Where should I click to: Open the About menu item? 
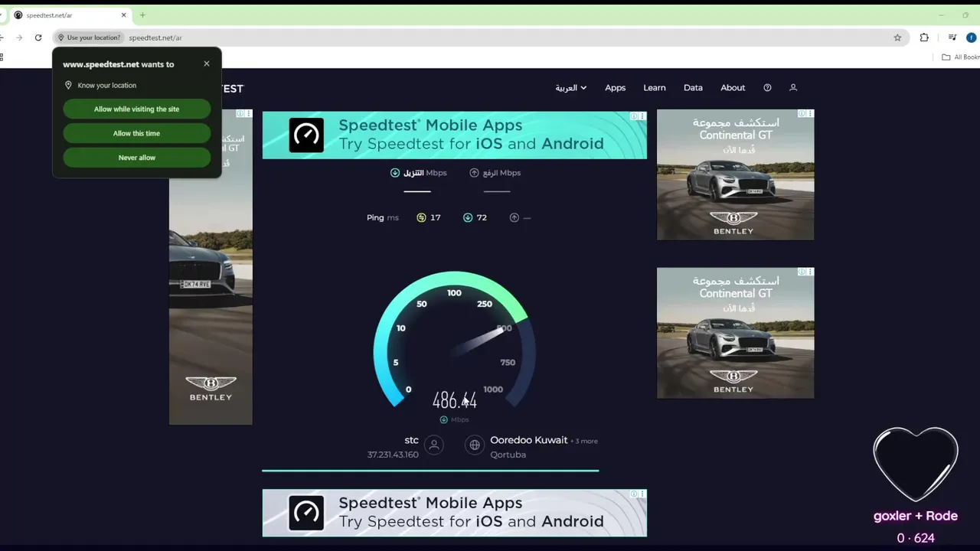coord(733,88)
